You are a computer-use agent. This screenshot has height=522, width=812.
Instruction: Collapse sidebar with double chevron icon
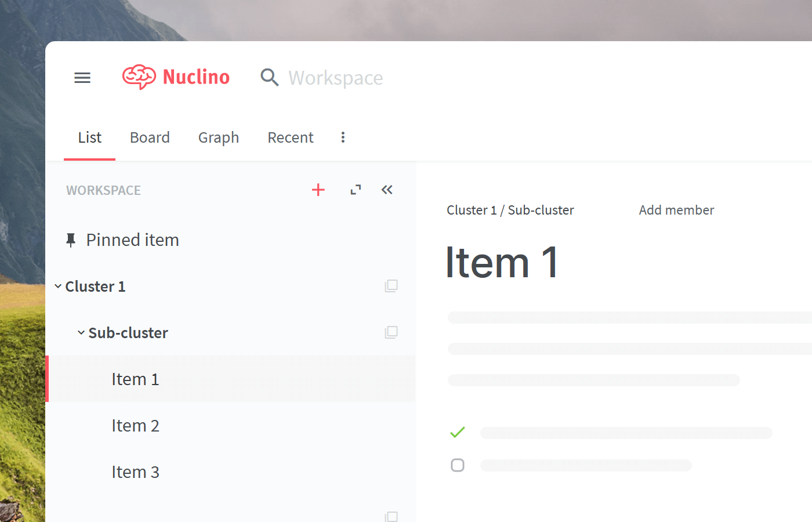tap(387, 190)
